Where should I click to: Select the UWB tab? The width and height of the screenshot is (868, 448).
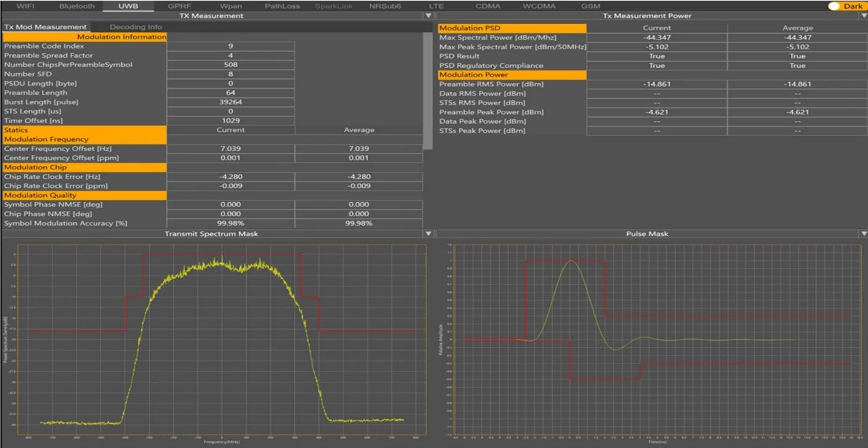tap(128, 6)
